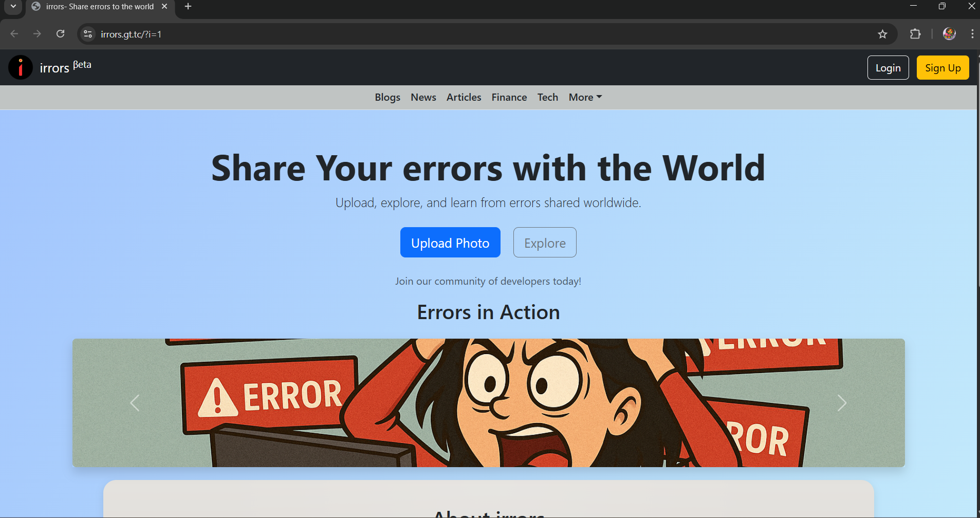Go back using browser back arrow
Image resolution: width=980 pixels, height=518 pixels.
click(x=14, y=34)
